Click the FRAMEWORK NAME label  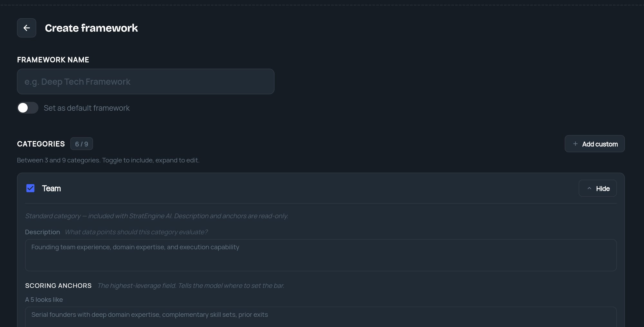[x=53, y=60]
